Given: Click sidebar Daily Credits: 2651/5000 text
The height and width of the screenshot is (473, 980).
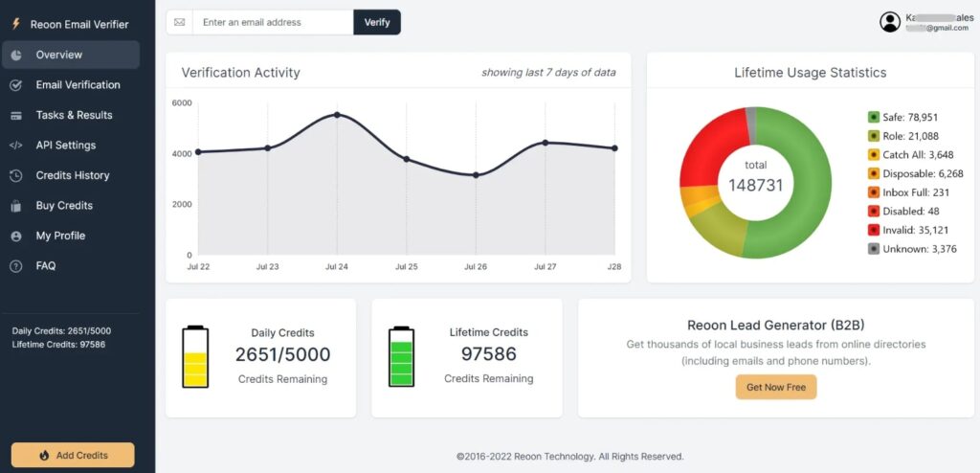Looking at the screenshot, I should pos(61,331).
